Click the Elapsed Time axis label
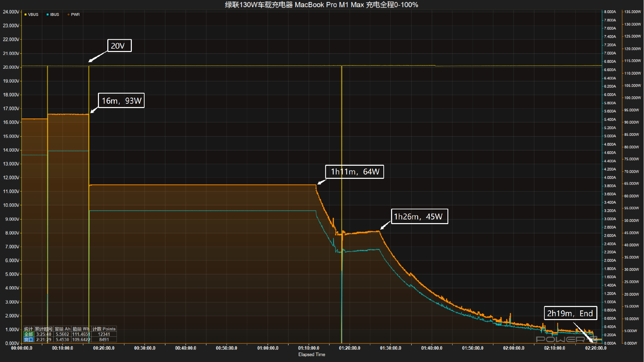The height and width of the screenshot is (362, 644). tap(311, 354)
